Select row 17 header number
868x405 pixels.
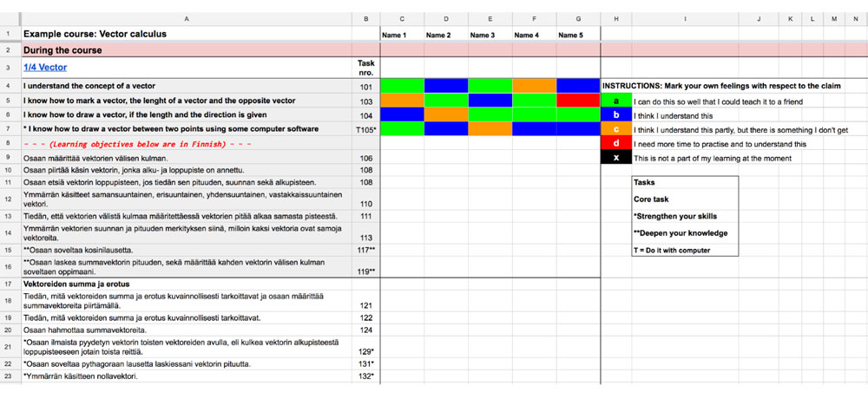[9, 284]
